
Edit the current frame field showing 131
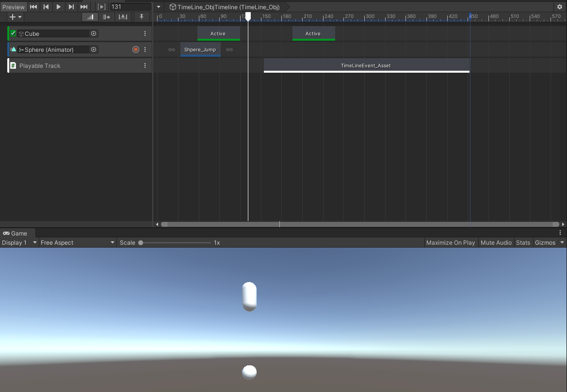[130, 6]
